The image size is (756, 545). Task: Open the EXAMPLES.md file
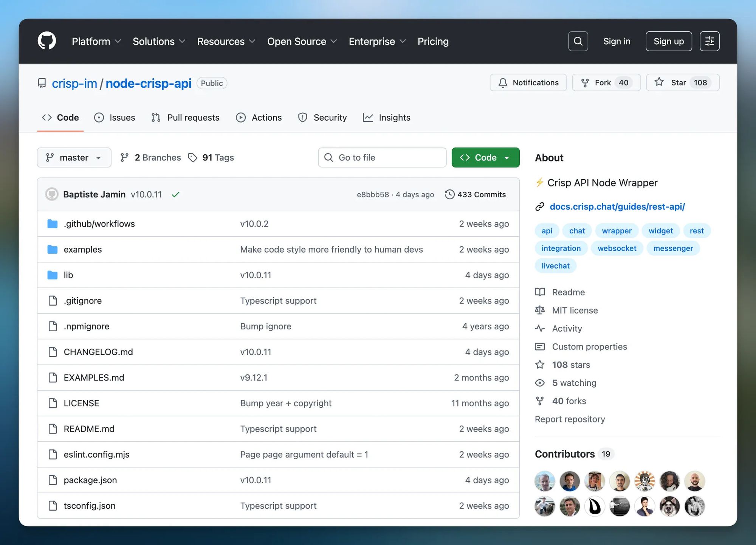pos(94,377)
